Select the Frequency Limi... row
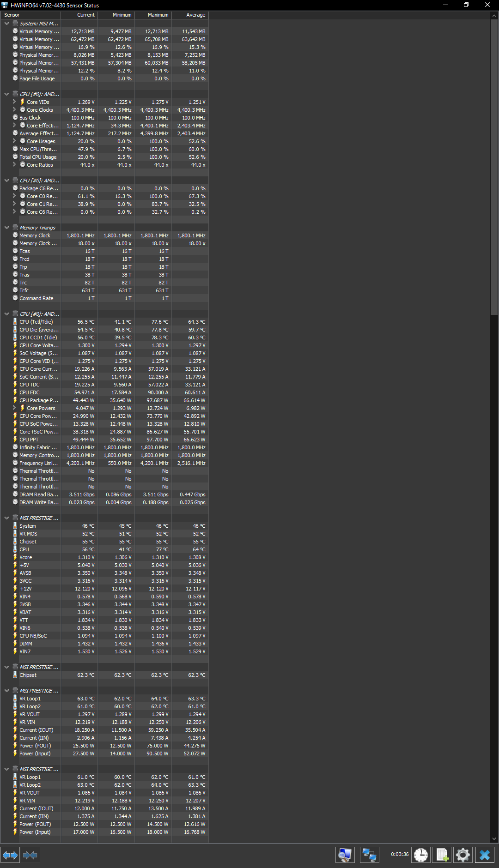 (x=104, y=463)
